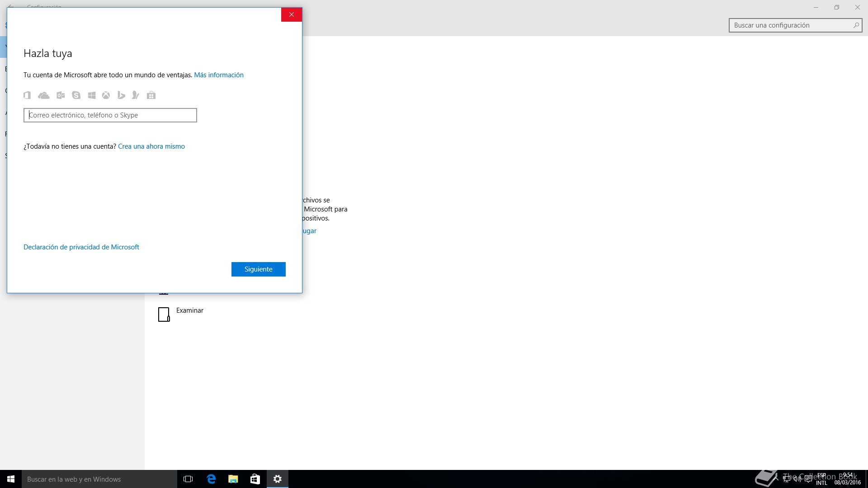Click the Office icon in the dialog
Screen dimensions: 868x488
[27, 95]
